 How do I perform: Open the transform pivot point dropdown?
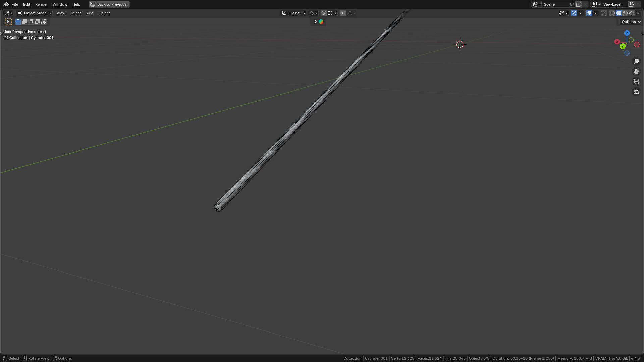313,13
